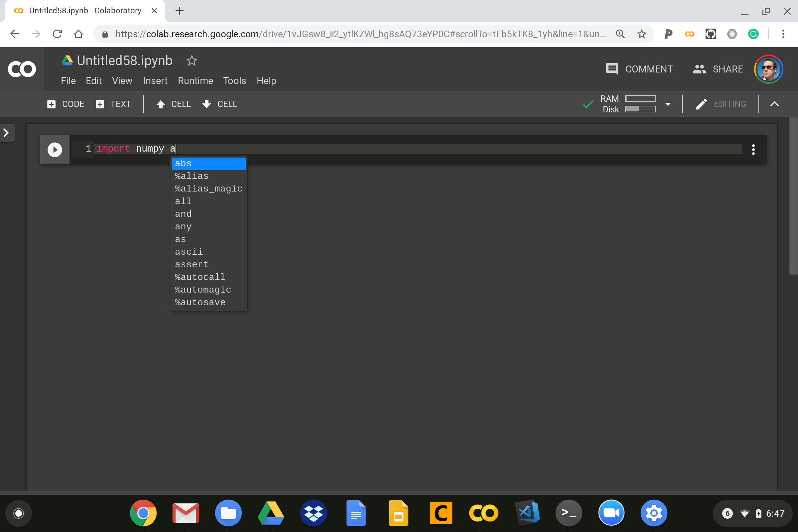Select 'as' from the autocomplete suggestions
This screenshot has width=798, height=532.
(180, 239)
